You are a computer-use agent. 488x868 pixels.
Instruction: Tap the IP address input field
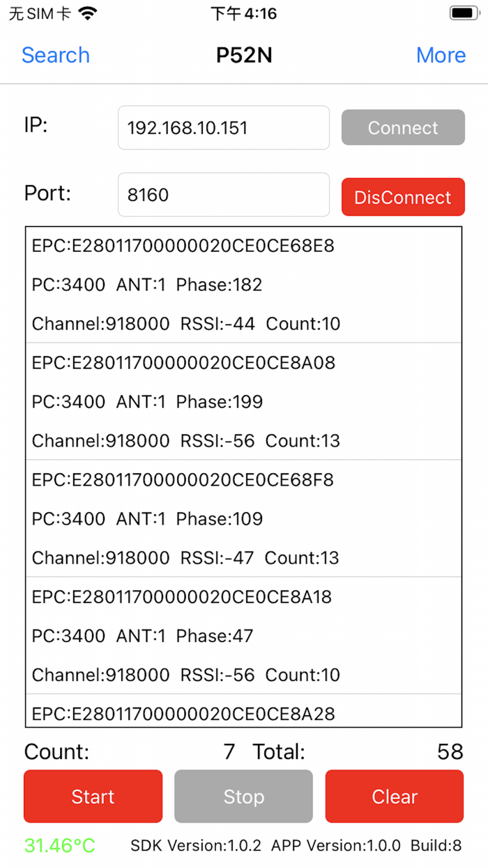[223, 127]
